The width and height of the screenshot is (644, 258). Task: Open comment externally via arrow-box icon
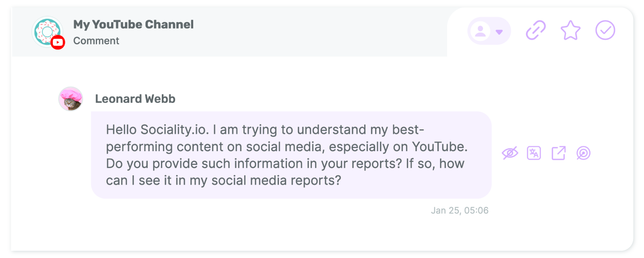(x=559, y=153)
